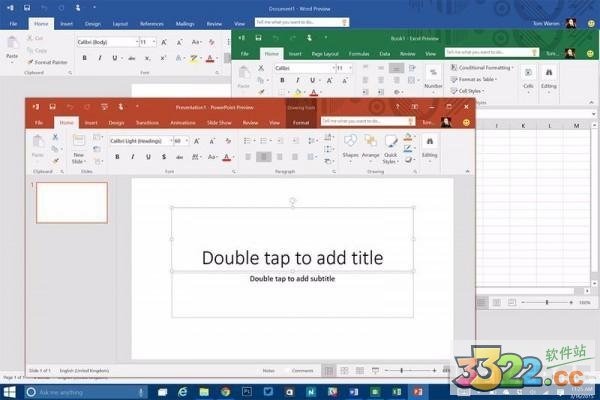
Task: Open References tab in Word
Action: [152, 24]
